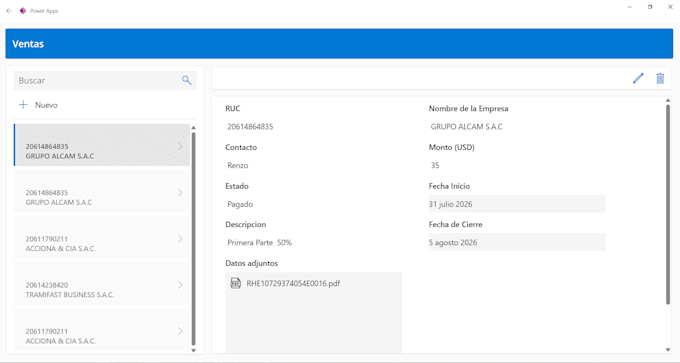Restore down the Power Apps window
This screenshot has height=363, width=680.
(x=650, y=7)
